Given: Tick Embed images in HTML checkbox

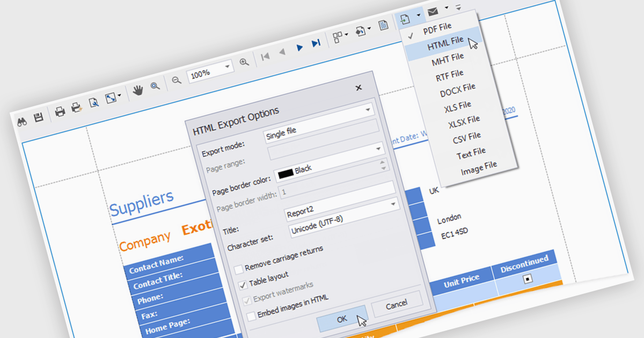Looking at the screenshot, I should coord(251,317).
